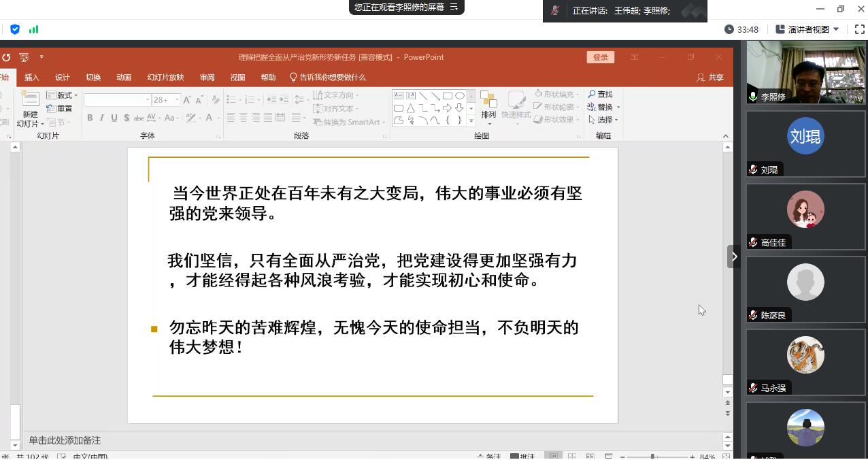The height and width of the screenshot is (460, 868).
Task: Click the New Slide (新建幻灯片) icon
Action: pyautogui.click(x=30, y=102)
